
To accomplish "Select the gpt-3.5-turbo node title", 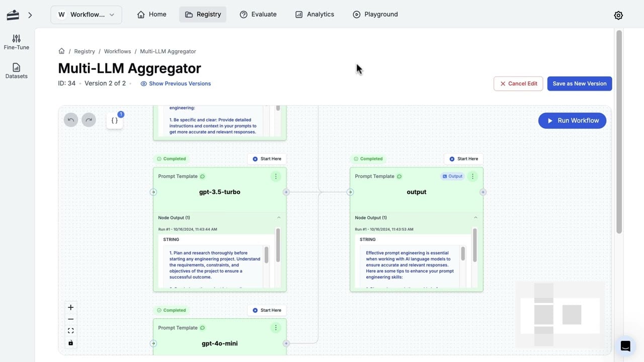I will 220,192.
